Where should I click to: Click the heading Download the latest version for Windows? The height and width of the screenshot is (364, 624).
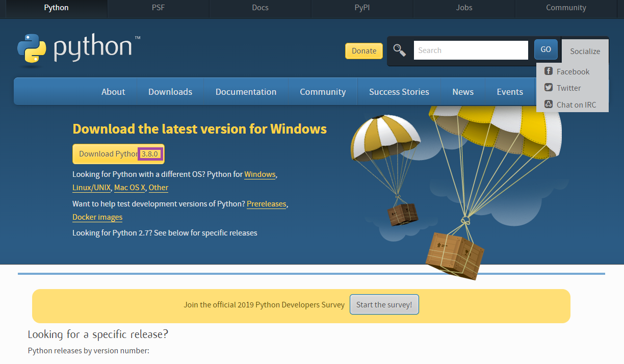200,128
